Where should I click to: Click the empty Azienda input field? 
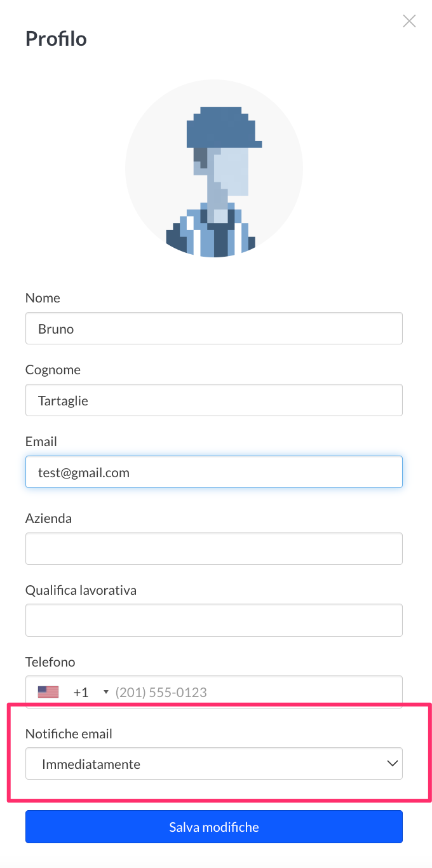[x=214, y=549]
